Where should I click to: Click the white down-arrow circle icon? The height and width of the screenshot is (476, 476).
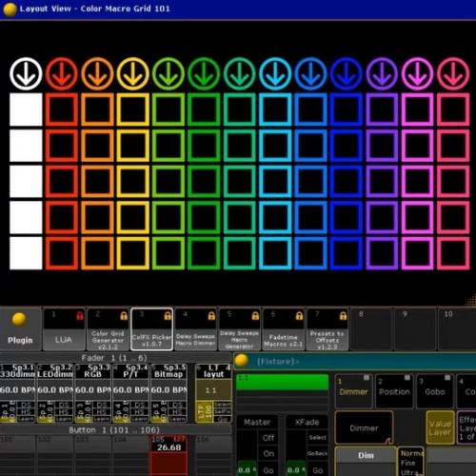[x=26, y=73]
